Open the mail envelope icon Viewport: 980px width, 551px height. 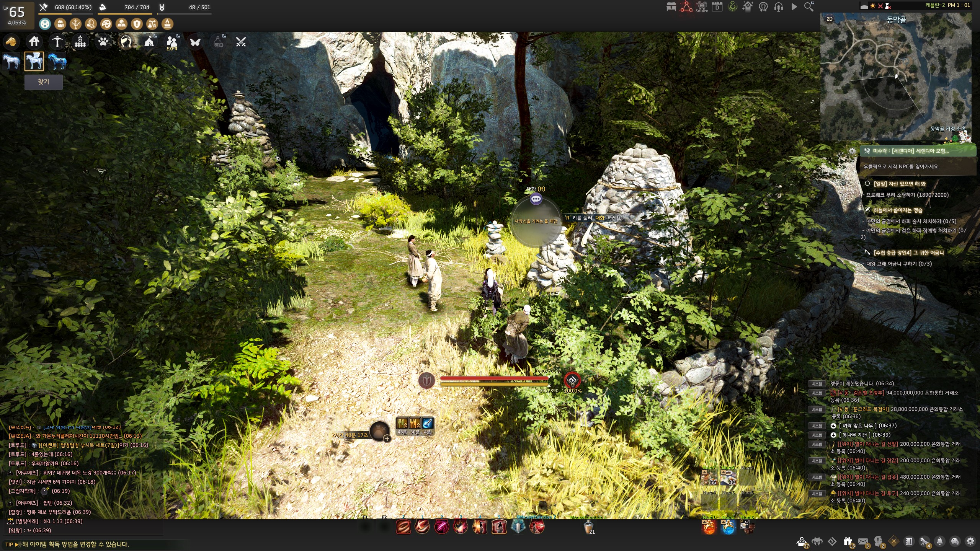pyautogui.click(x=863, y=541)
